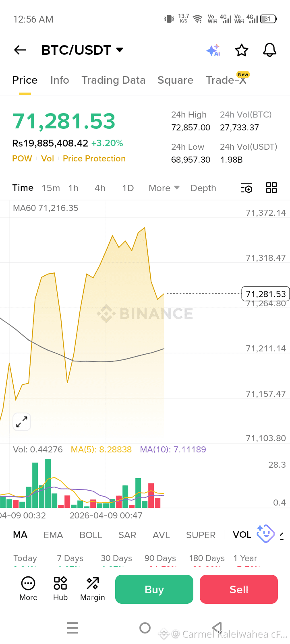Open the Margin trading icon

tap(93, 588)
